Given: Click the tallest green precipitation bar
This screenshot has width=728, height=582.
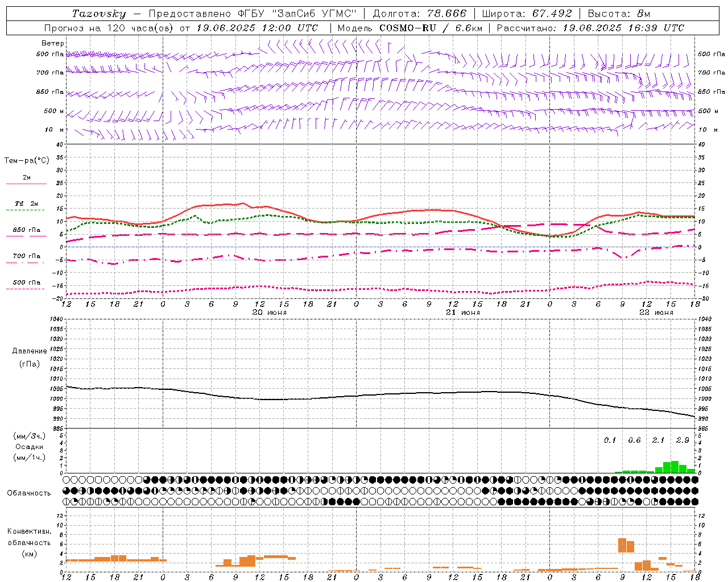Looking at the screenshot, I should (675, 467).
